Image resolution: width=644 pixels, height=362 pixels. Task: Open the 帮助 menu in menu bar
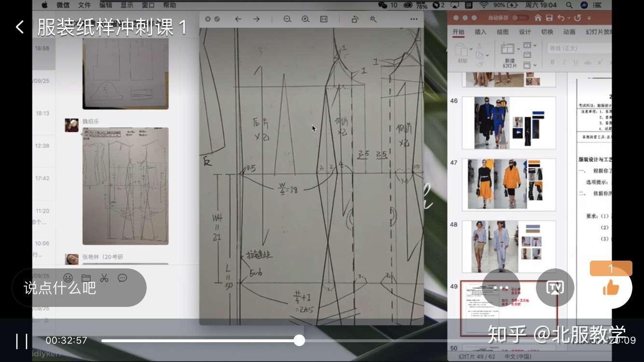169,5
